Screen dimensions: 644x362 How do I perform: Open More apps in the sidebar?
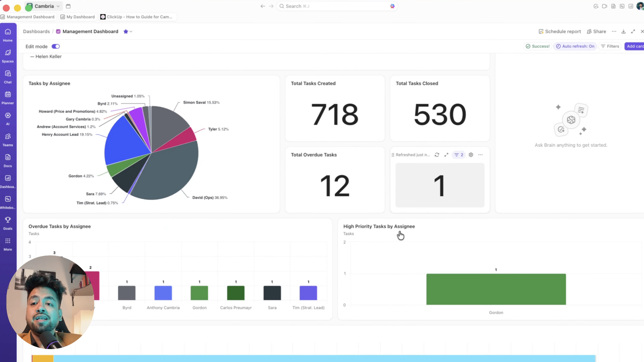tap(8, 244)
